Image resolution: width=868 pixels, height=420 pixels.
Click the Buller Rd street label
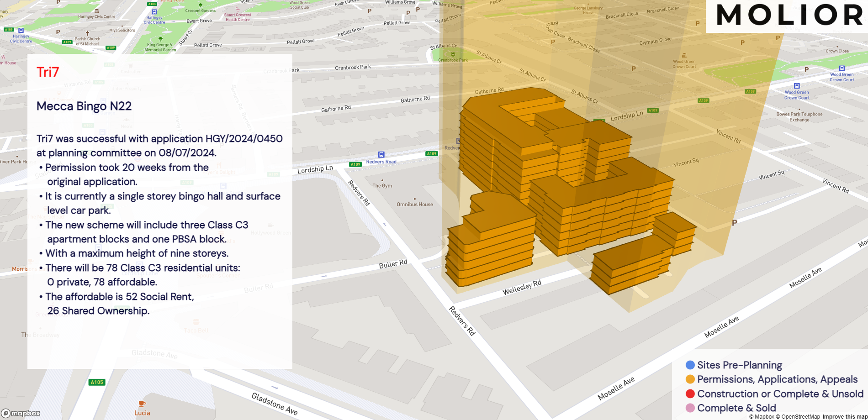point(393,264)
